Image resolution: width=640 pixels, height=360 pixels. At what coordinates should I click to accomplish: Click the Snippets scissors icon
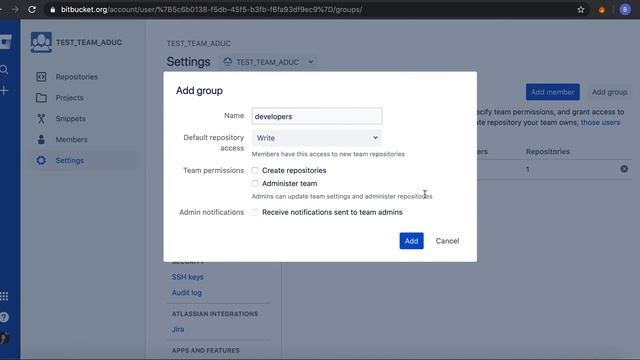(x=41, y=118)
